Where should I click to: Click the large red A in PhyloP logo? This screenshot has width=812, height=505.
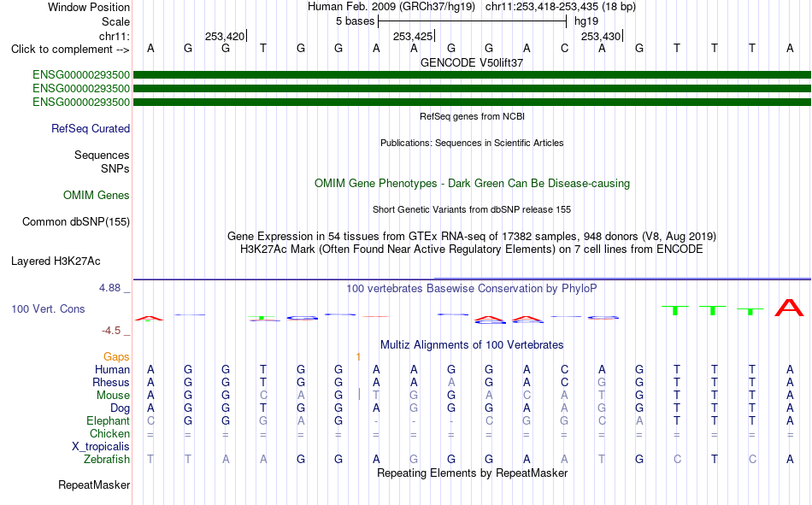coord(789,308)
